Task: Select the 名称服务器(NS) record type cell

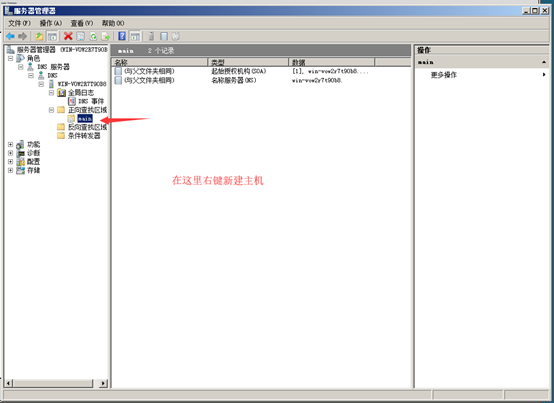Action: [x=234, y=81]
